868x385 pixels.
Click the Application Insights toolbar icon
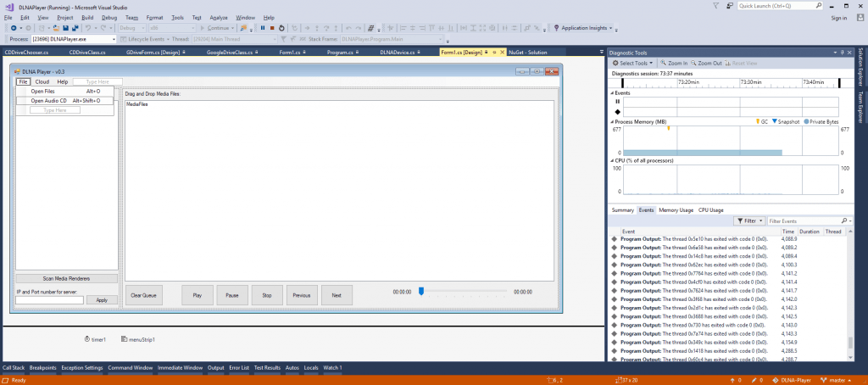pos(556,28)
